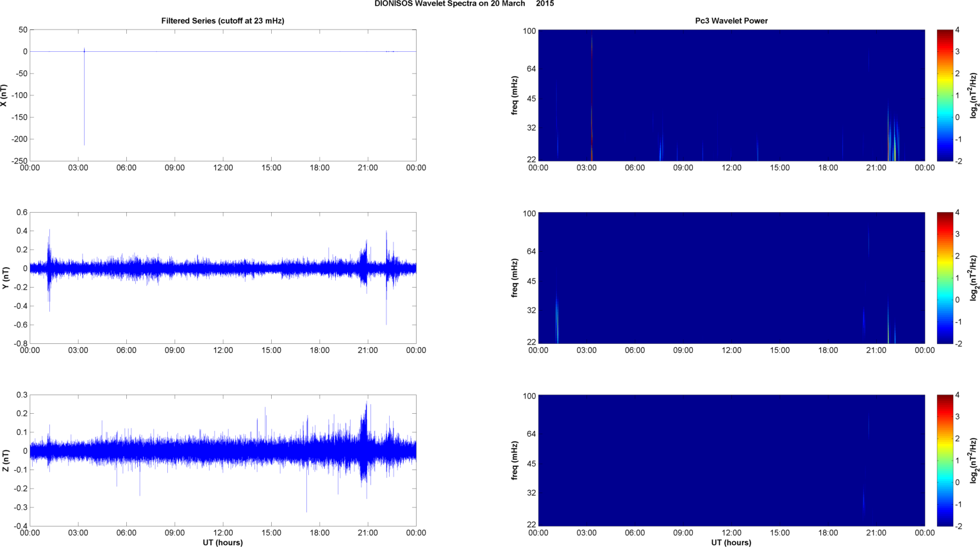Click the freq (mHz) label of the middle wavelet panel

(x=515, y=278)
